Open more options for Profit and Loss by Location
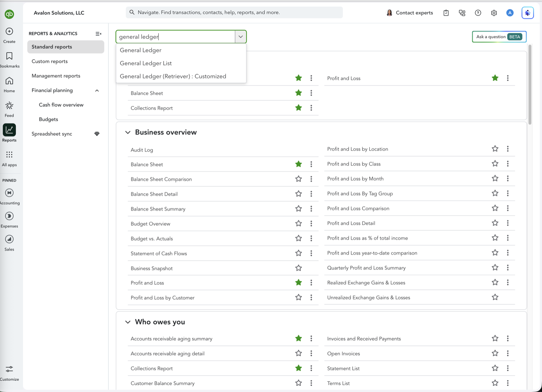This screenshot has width=542, height=392. pos(508,149)
